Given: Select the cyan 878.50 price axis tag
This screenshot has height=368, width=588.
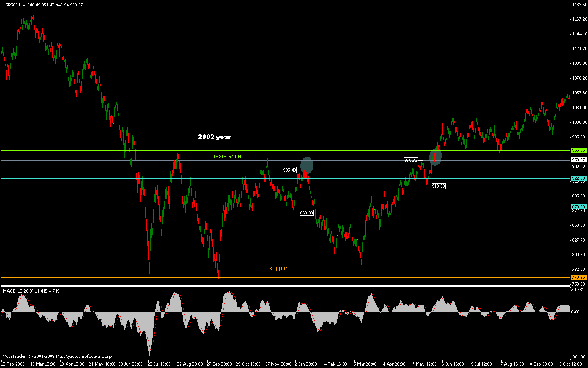Looking at the screenshot, I should click(578, 207).
